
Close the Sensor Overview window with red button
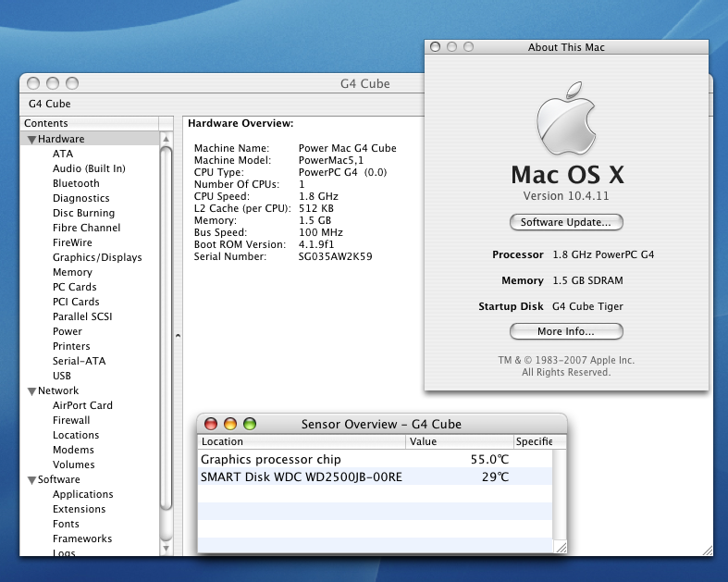211,424
